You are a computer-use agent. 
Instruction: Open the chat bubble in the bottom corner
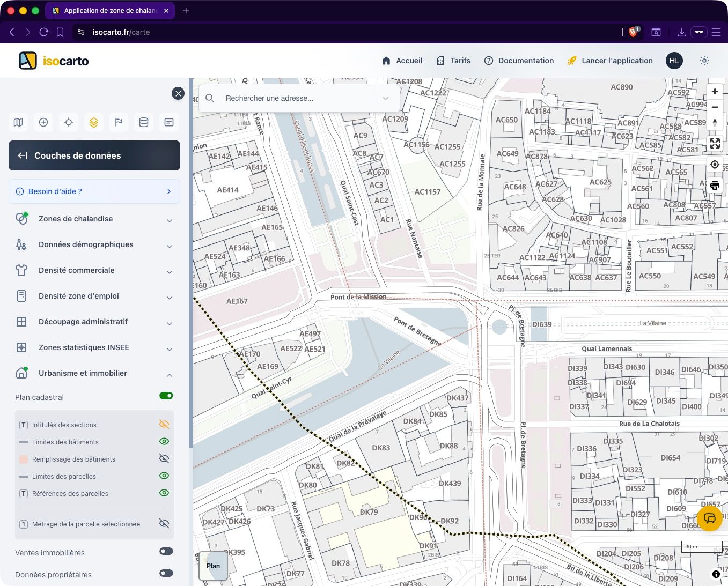coord(709,518)
